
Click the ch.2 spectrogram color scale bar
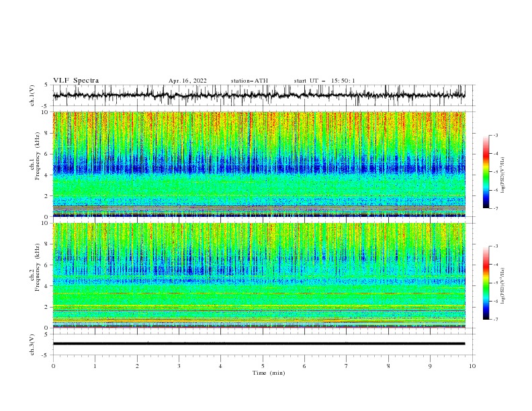coord(486,283)
